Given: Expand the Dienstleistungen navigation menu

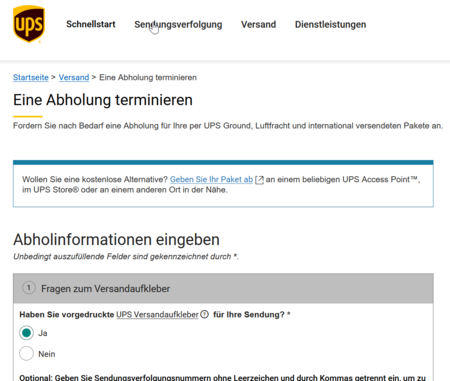Looking at the screenshot, I should pyautogui.click(x=330, y=25).
